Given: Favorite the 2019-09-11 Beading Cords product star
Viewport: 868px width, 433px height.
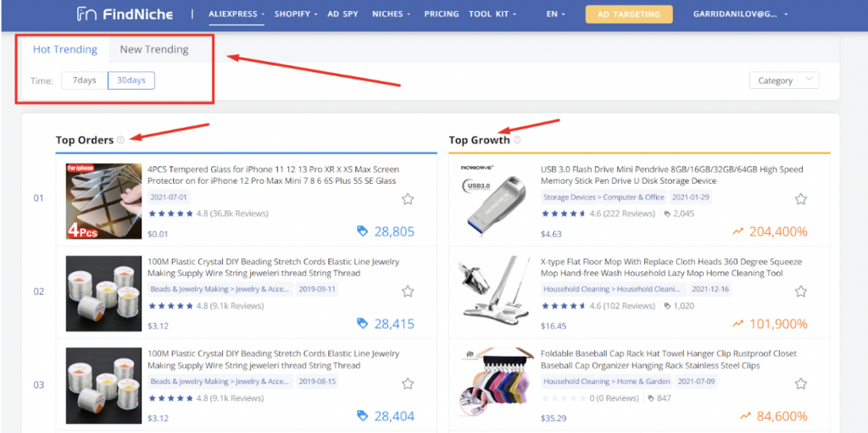Looking at the screenshot, I should click(408, 291).
